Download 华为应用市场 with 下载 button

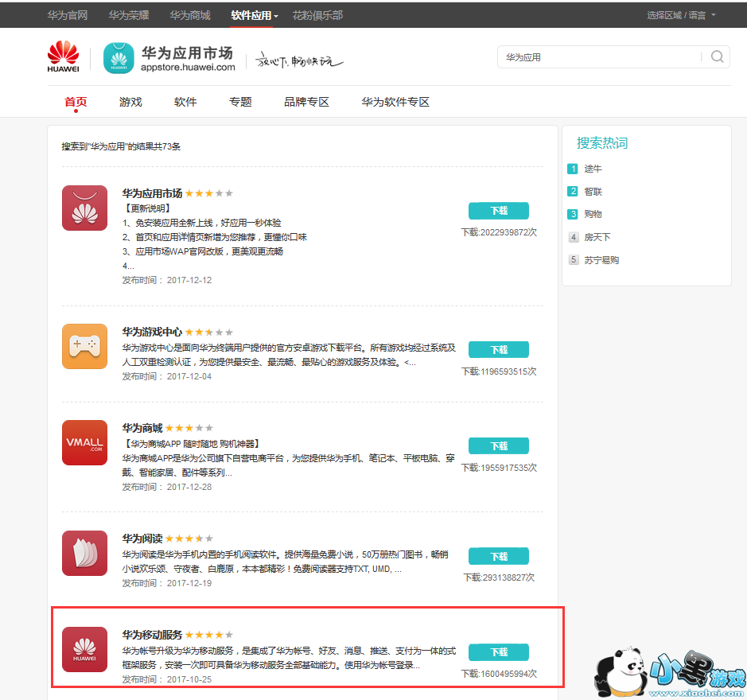tap(499, 211)
